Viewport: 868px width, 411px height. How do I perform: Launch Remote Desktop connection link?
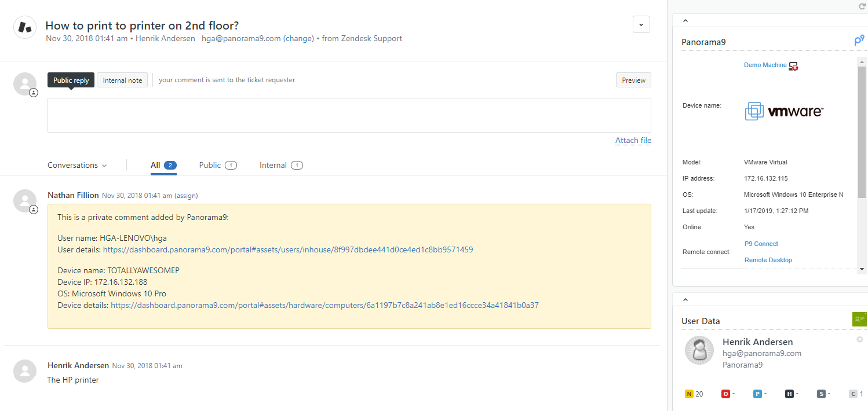pos(768,260)
